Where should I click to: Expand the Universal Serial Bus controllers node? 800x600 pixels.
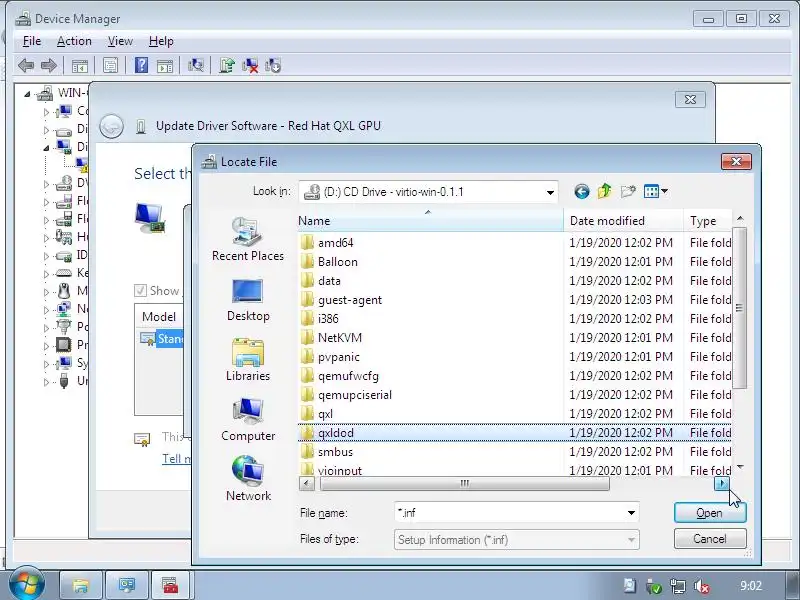coord(46,382)
